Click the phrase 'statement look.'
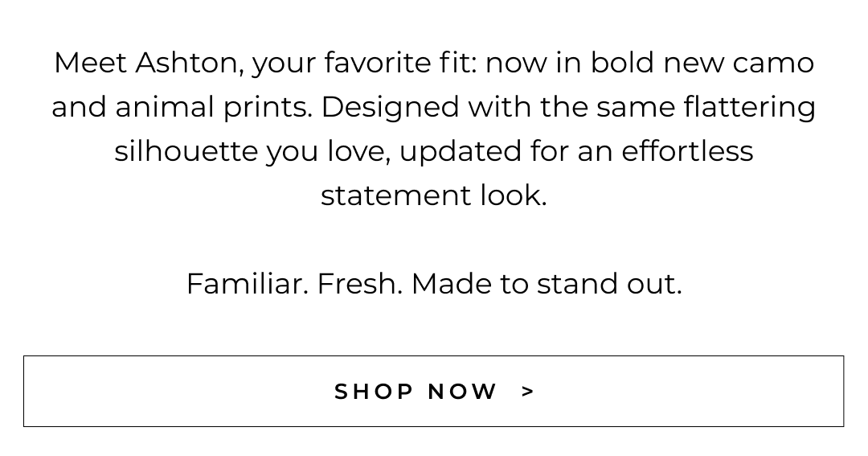 tap(433, 195)
